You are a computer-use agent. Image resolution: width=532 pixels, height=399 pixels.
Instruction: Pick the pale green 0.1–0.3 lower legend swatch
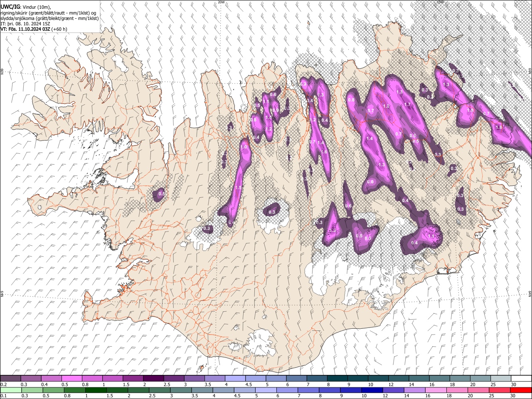tap(11, 390)
